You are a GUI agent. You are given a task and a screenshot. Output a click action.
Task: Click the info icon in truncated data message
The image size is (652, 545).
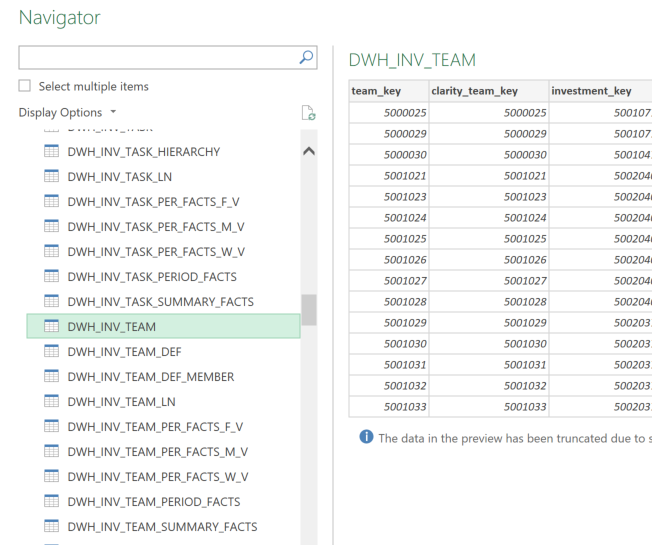tap(366, 439)
